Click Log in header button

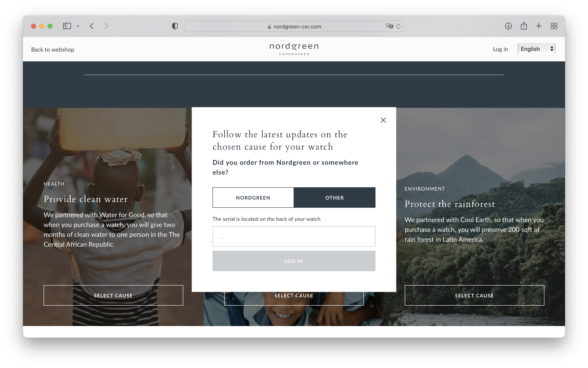[x=500, y=49]
